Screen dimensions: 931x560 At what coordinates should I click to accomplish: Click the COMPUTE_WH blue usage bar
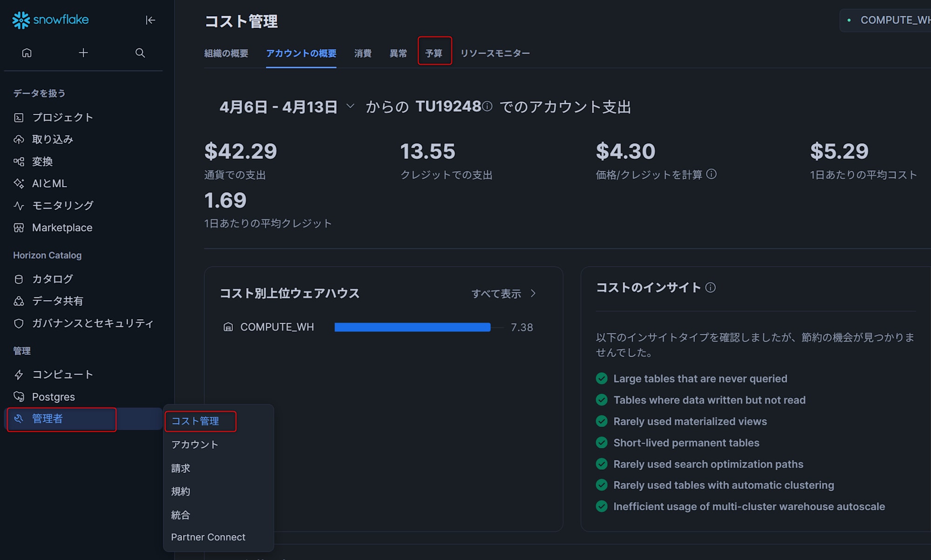tap(412, 327)
